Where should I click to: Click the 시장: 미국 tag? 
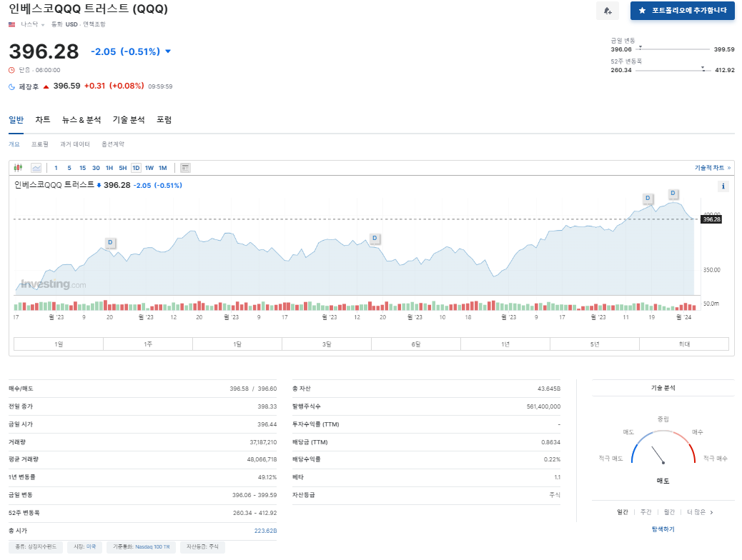coord(84,546)
